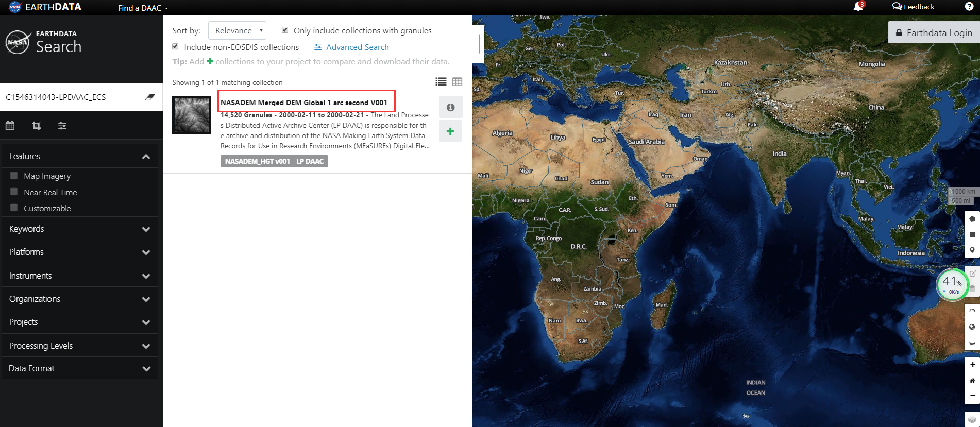Open the map layers switcher

972,419
